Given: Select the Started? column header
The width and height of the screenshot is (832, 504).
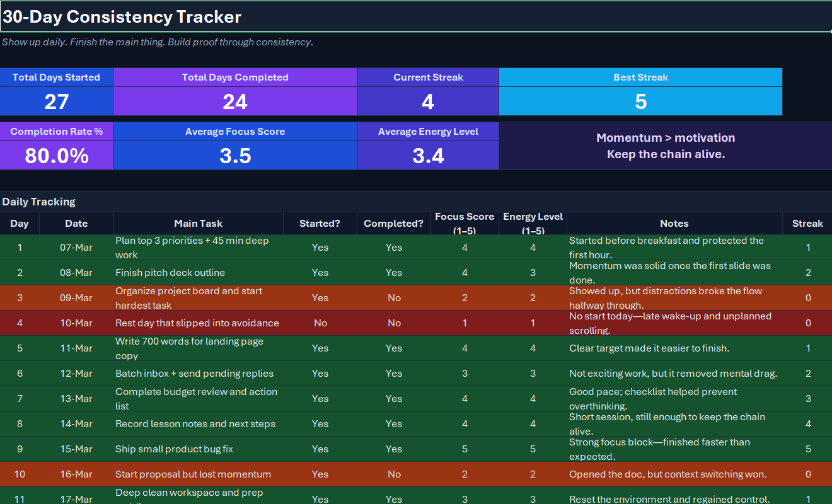Looking at the screenshot, I should [320, 224].
